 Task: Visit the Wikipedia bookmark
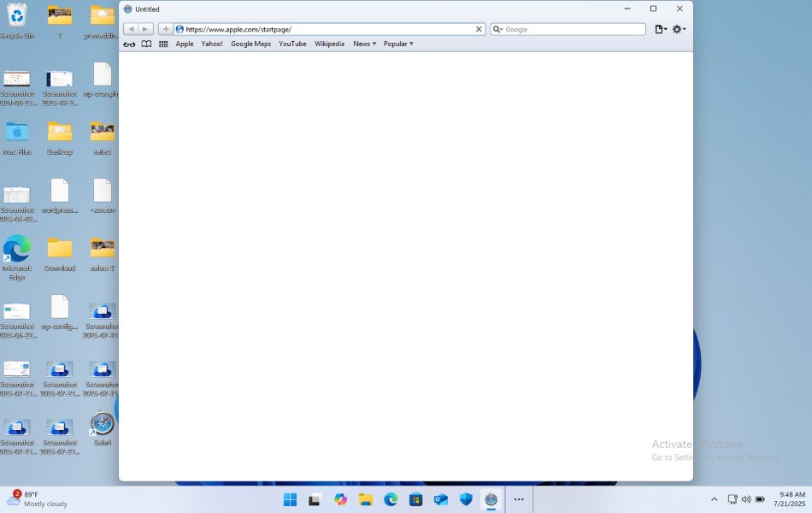point(329,44)
